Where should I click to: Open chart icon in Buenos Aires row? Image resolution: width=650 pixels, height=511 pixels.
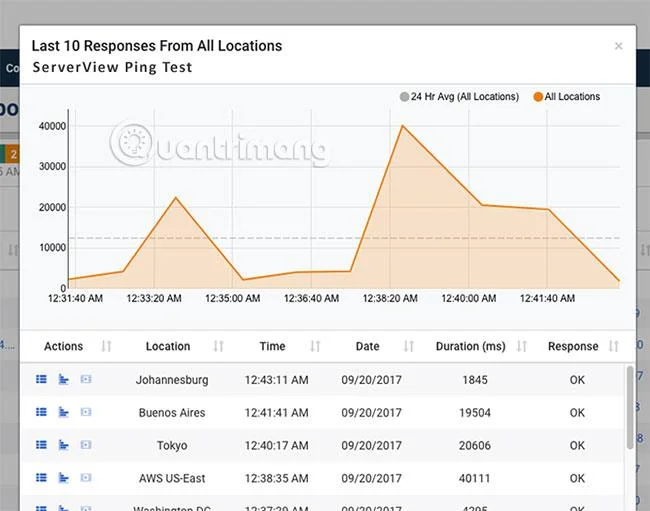pyautogui.click(x=63, y=412)
